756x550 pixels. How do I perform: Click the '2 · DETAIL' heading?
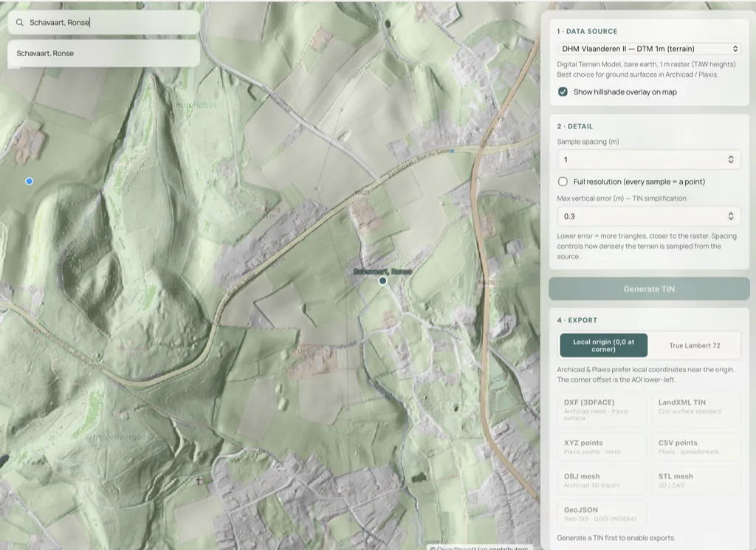574,126
